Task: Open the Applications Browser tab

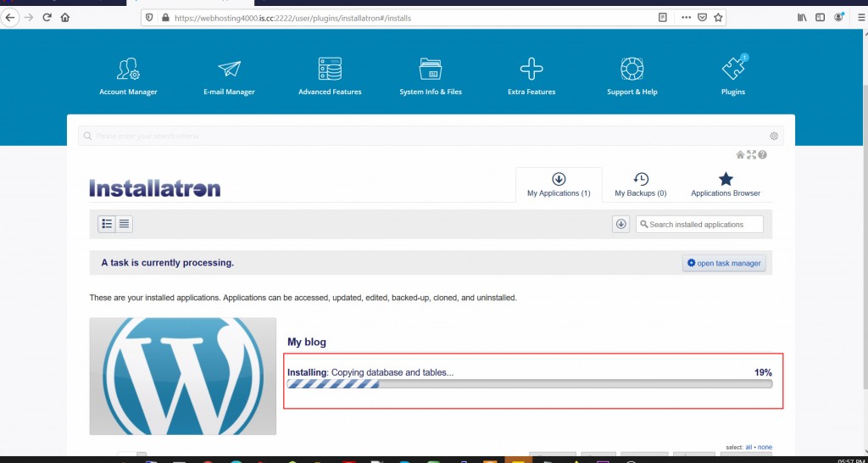Action: [x=726, y=185]
